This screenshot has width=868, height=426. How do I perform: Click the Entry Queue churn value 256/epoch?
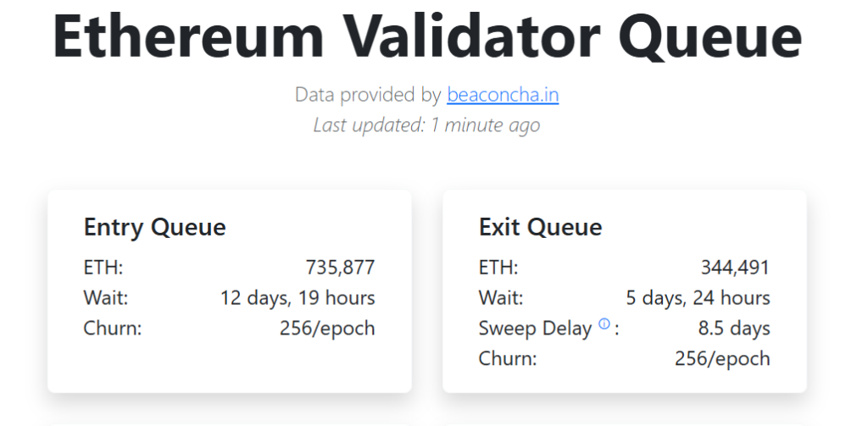[327, 328]
